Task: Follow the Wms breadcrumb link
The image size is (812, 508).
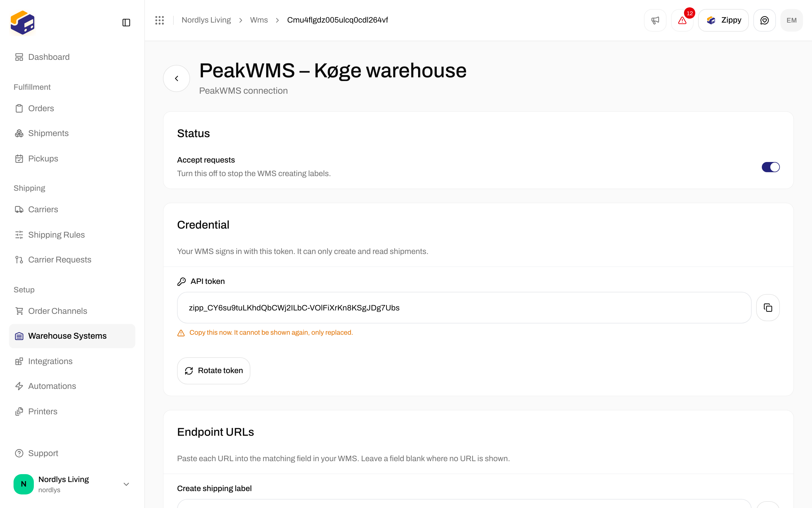Action: tap(259, 20)
